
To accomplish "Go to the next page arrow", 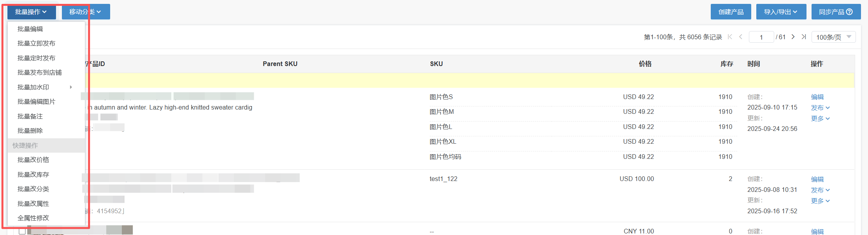I will (x=793, y=37).
